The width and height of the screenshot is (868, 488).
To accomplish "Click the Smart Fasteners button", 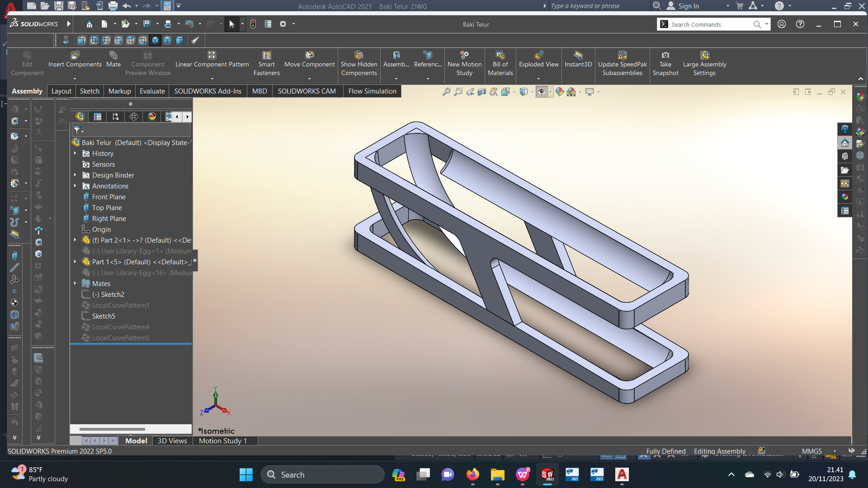I will click(x=267, y=63).
